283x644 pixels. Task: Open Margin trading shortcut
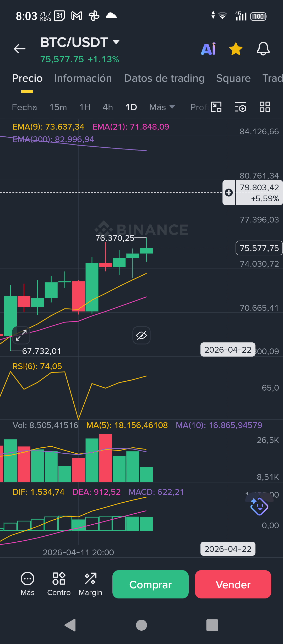(x=90, y=584)
